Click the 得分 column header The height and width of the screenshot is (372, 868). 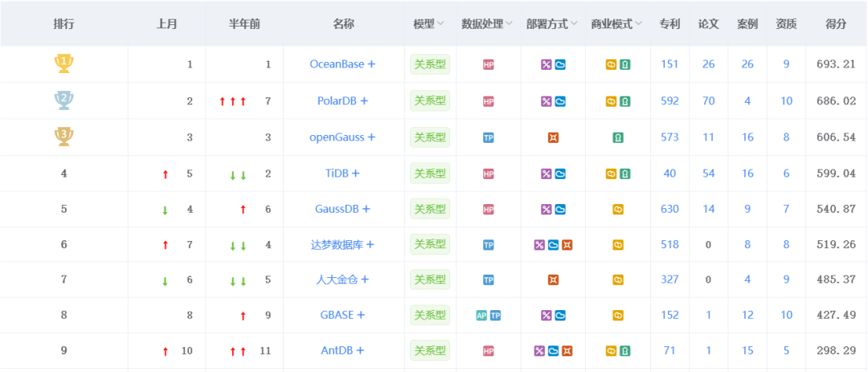(x=836, y=24)
